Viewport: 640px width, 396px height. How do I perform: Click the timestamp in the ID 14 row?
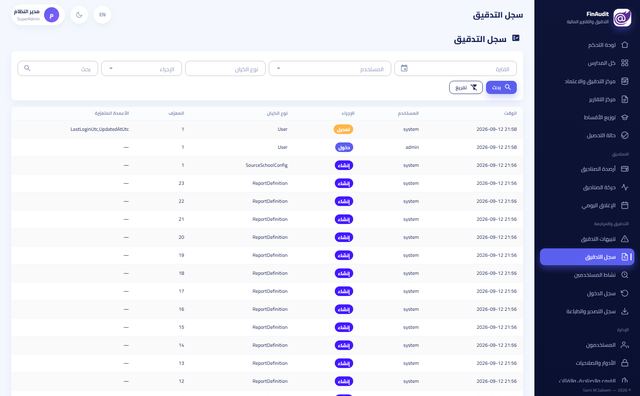point(497,345)
